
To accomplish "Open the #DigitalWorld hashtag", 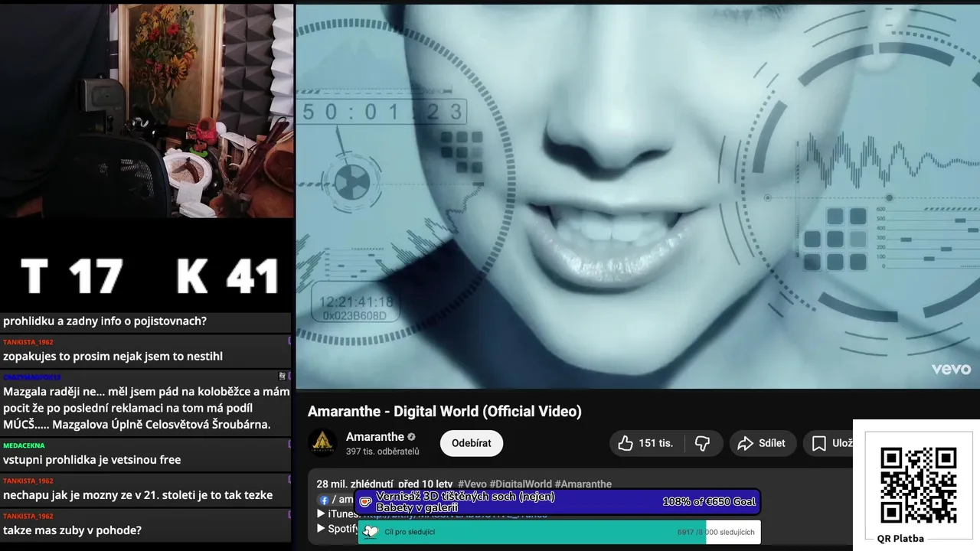I will pyautogui.click(x=521, y=484).
